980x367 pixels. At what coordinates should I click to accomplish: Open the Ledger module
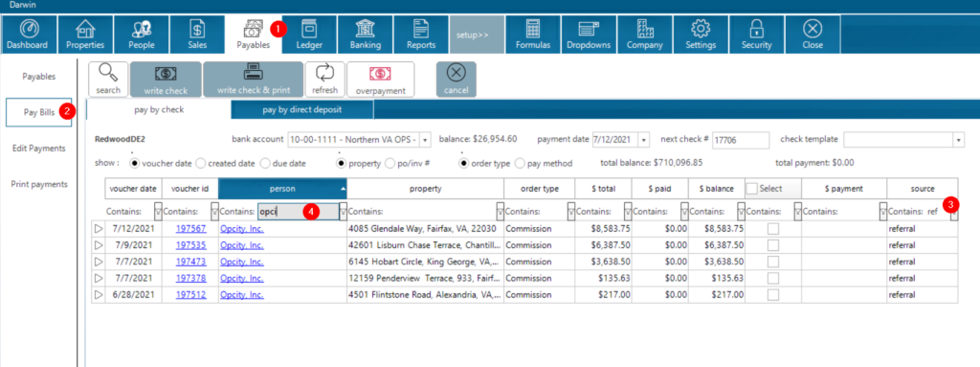(309, 34)
